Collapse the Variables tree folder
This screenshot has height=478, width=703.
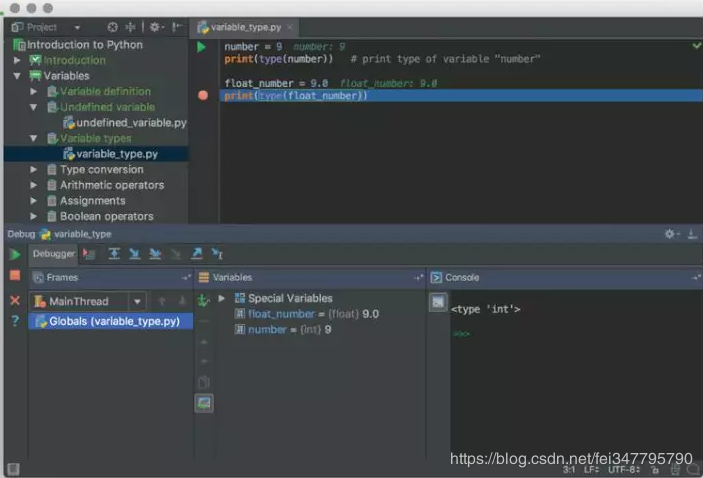point(17,76)
